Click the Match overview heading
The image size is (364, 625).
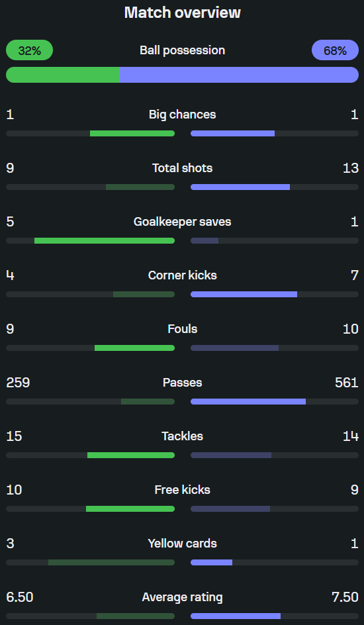pyautogui.click(x=183, y=13)
